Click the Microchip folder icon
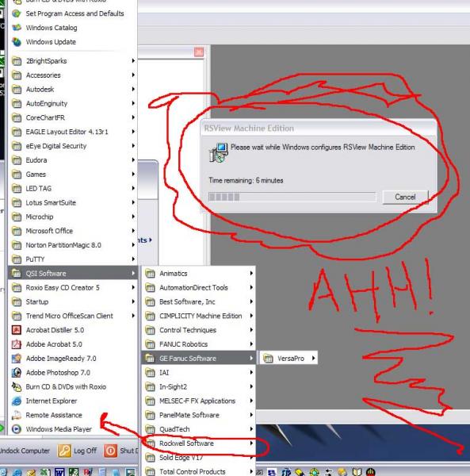This screenshot has width=470, height=476. tap(17, 217)
